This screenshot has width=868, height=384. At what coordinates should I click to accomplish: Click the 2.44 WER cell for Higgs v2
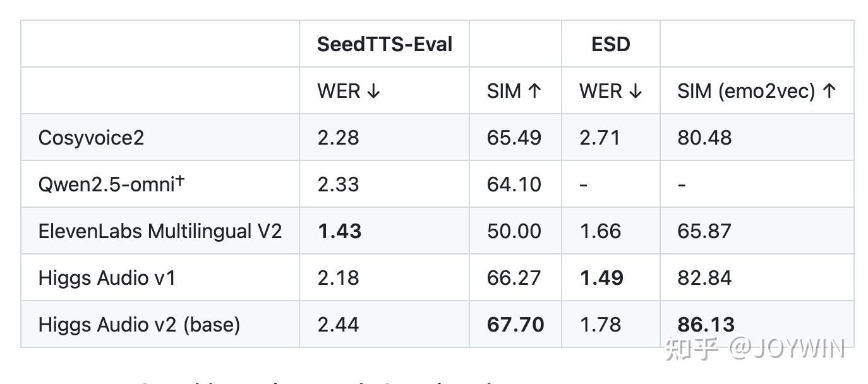tap(338, 325)
